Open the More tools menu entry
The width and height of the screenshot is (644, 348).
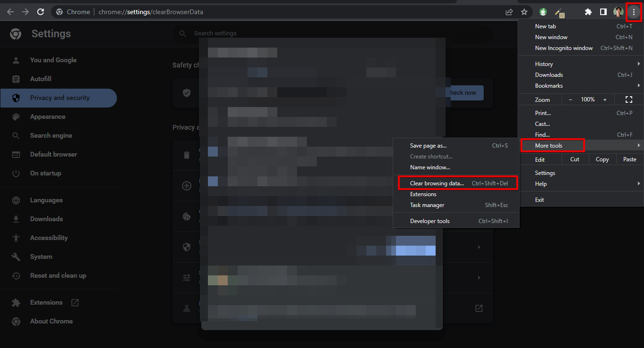581,146
